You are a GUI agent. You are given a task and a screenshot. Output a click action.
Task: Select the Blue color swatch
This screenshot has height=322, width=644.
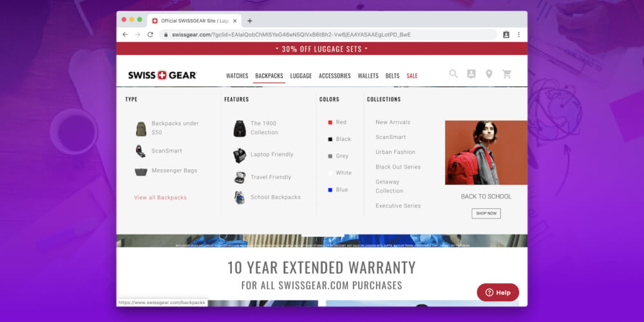pyautogui.click(x=330, y=190)
